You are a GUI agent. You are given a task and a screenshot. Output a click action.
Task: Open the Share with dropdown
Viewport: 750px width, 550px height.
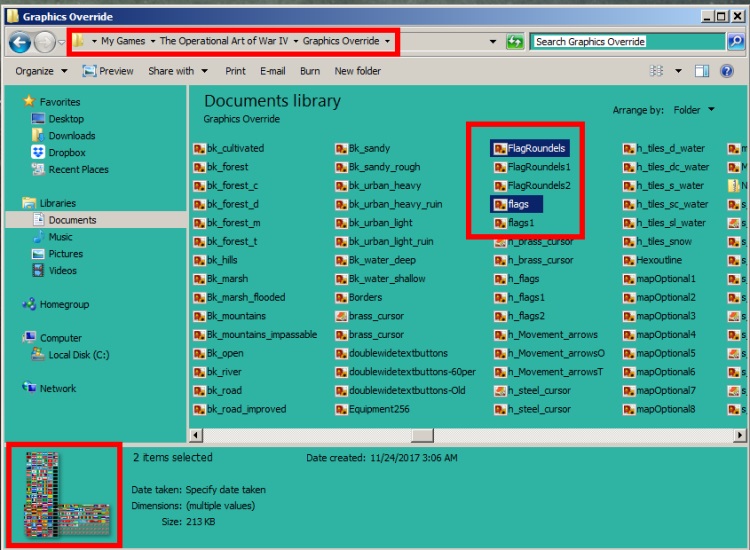point(178,71)
